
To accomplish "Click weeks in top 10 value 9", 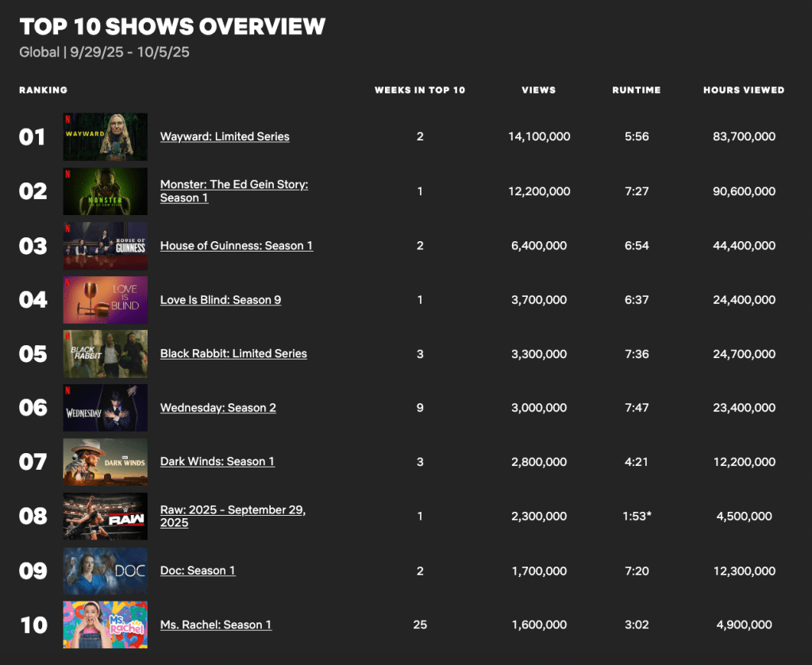I will coord(420,408).
